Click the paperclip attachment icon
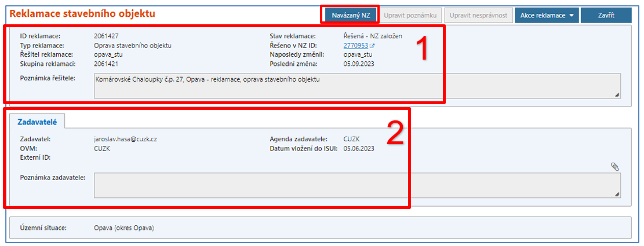The image size is (644, 246). coord(615,167)
